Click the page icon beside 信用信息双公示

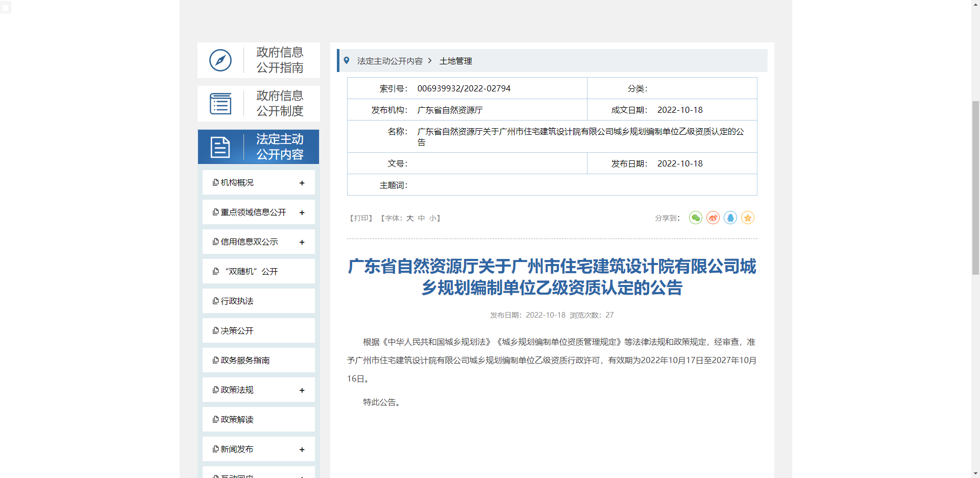click(216, 242)
